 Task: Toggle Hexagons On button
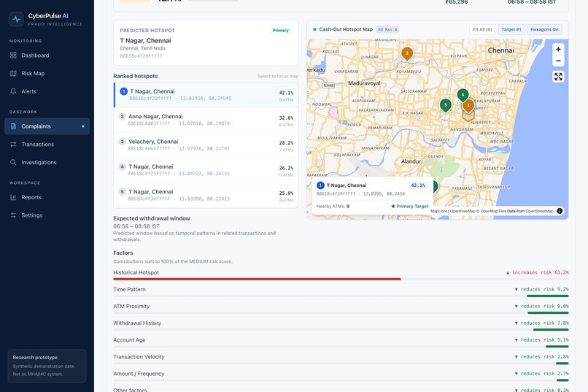point(544,30)
